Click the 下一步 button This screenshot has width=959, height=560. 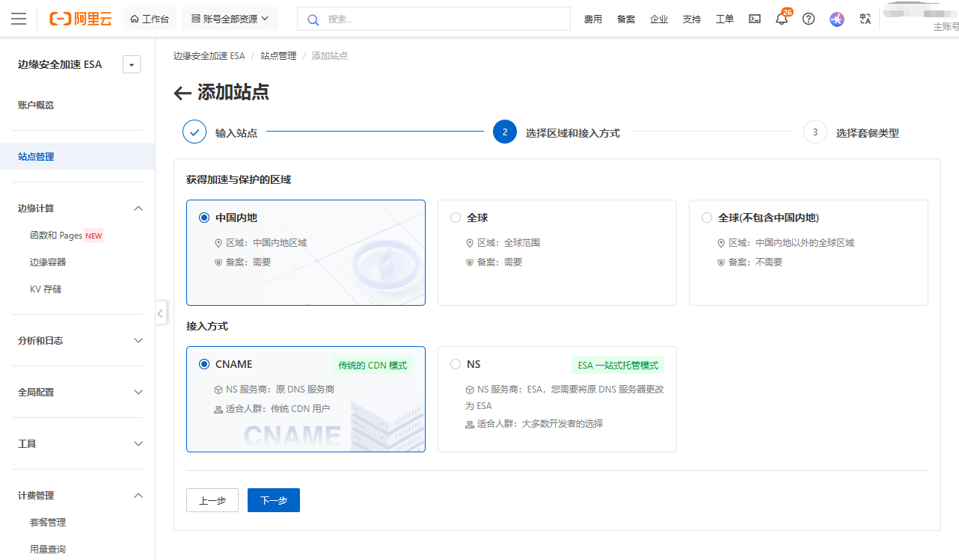point(273,500)
